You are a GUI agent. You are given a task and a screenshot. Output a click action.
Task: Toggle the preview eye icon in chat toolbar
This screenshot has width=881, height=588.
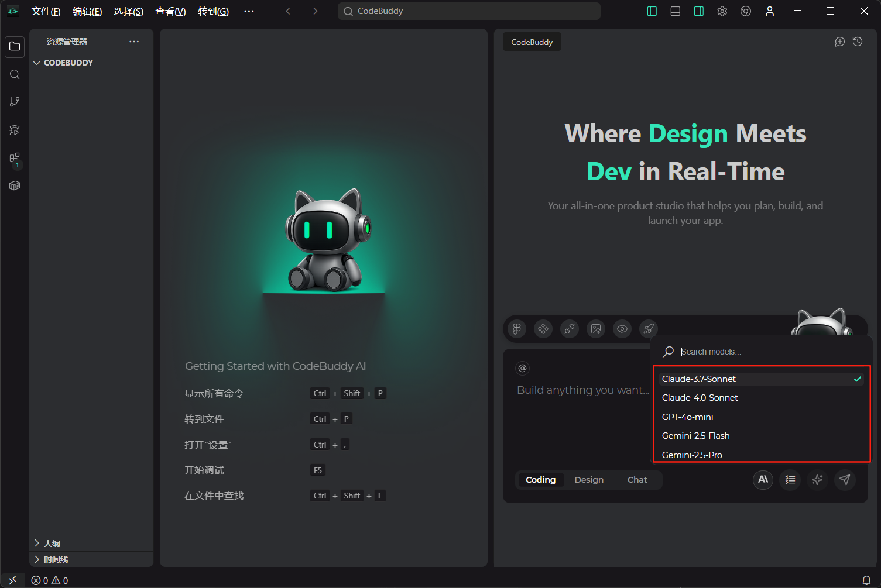[622, 328]
